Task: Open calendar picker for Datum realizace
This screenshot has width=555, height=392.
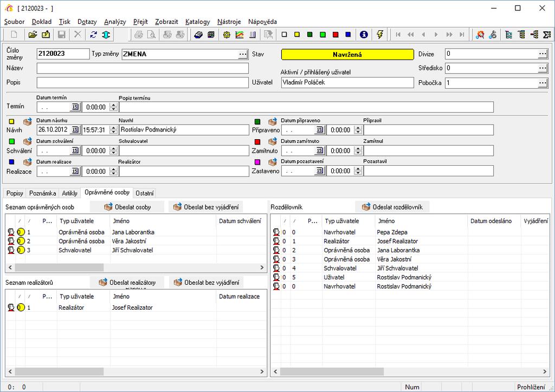Action: [75, 172]
